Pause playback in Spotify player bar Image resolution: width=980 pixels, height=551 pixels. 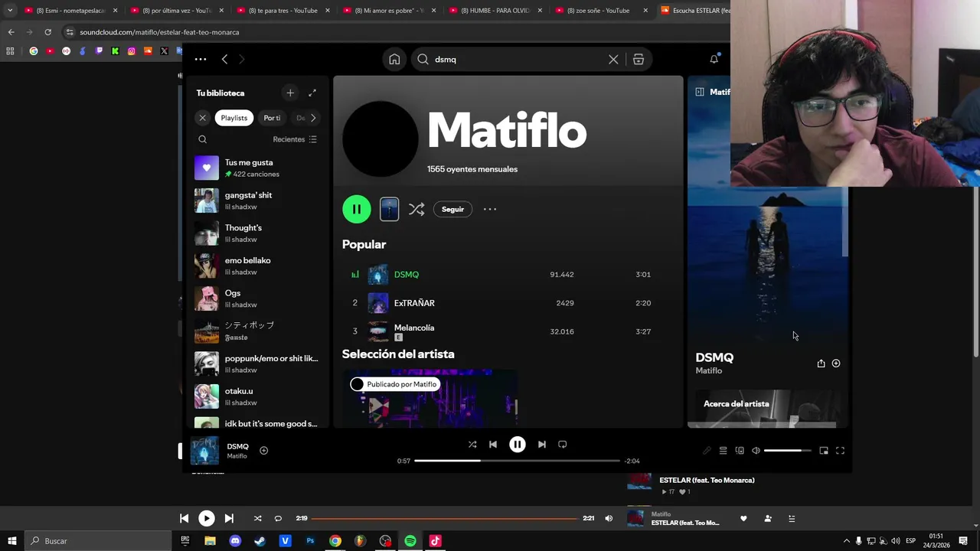click(x=518, y=445)
